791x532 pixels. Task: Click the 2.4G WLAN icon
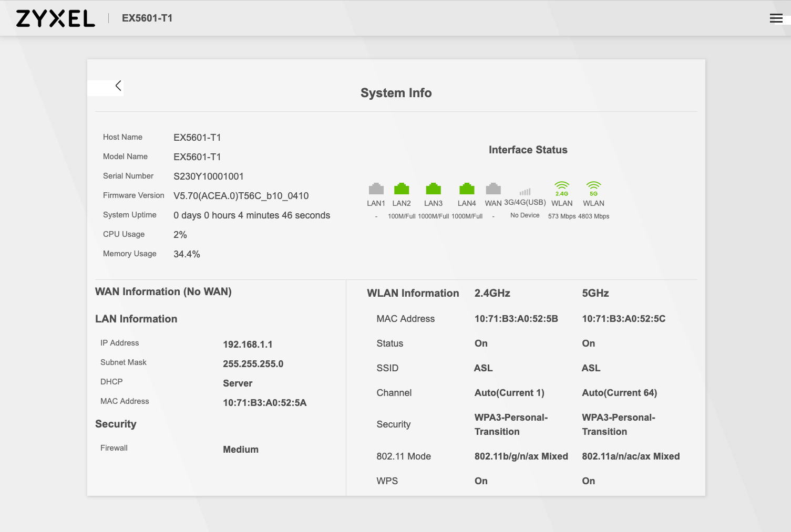point(562,189)
